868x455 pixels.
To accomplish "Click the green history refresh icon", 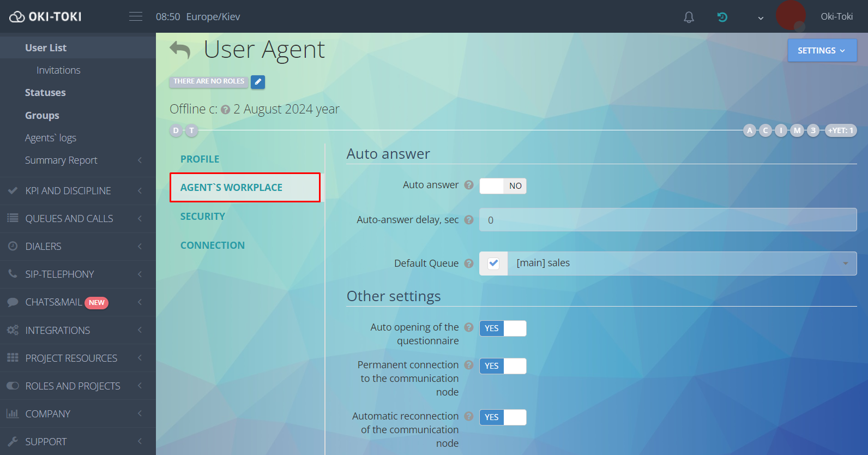I will [x=722, y=17].
